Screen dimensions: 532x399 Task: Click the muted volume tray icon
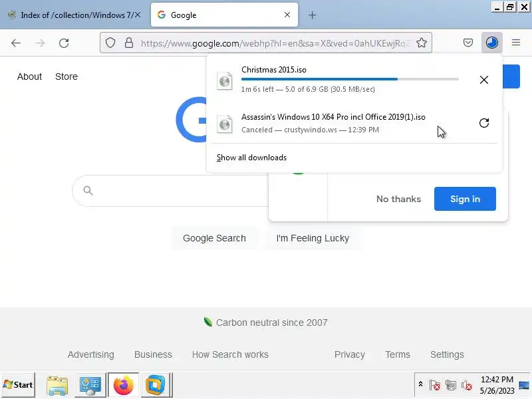click(467, 386)
